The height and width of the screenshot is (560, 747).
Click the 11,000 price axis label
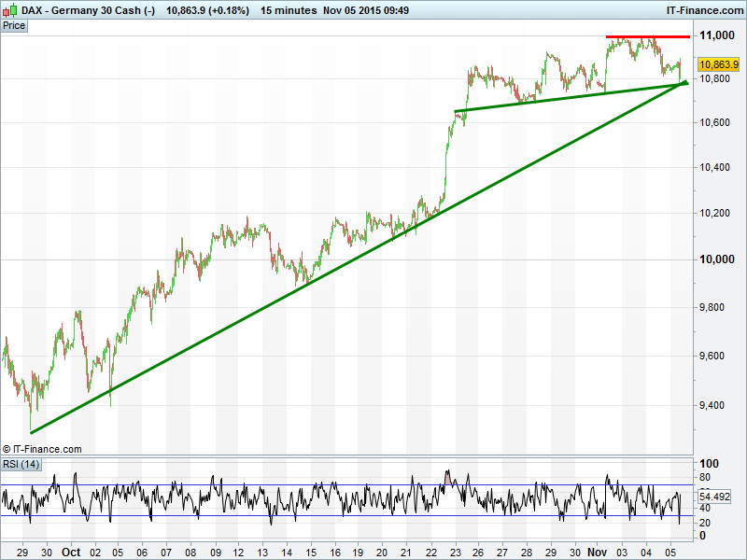(717, 35)
